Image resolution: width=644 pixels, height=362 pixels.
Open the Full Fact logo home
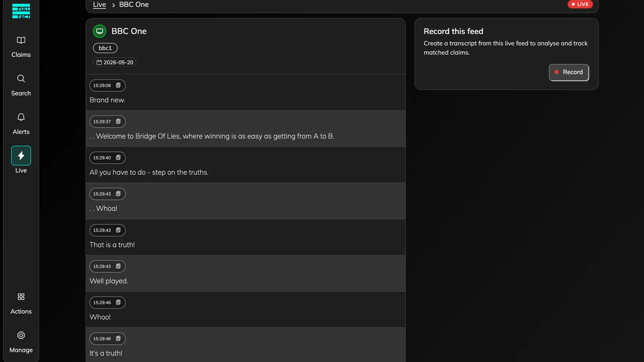[21, 11]
